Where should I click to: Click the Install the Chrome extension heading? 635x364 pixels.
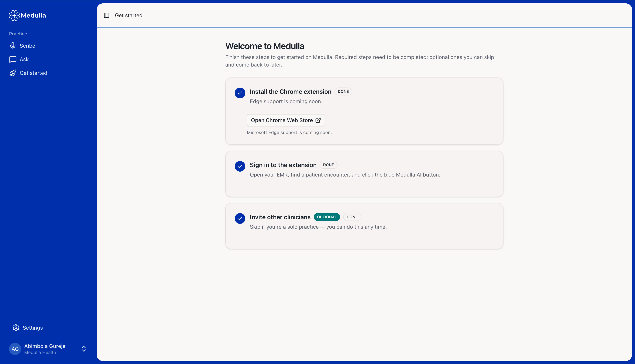coord(290,92)
